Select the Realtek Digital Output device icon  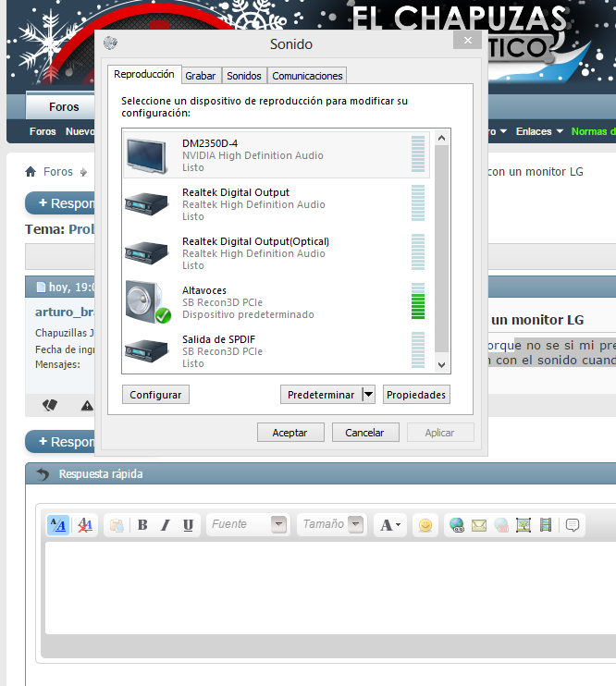pos(147,204)
